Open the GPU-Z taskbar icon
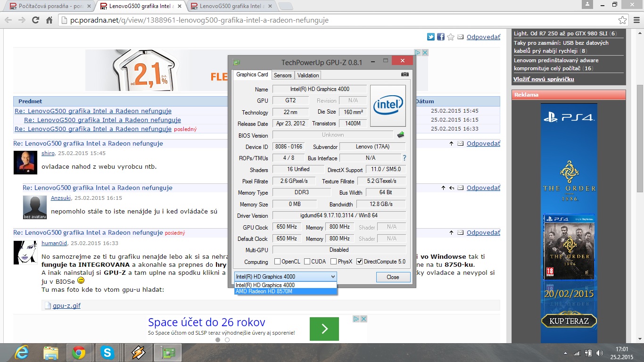 [x=168, y=352]
